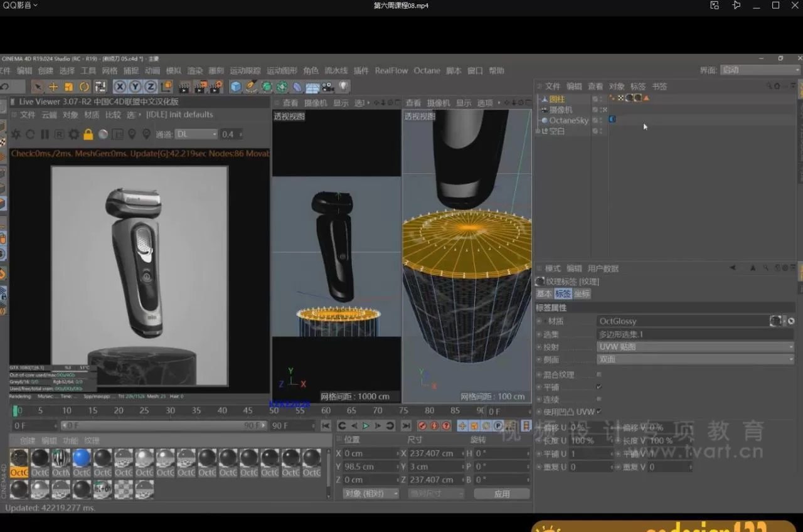
Task: Click the pause icon in Live Viewer toolbar
Action: (44, 134)
